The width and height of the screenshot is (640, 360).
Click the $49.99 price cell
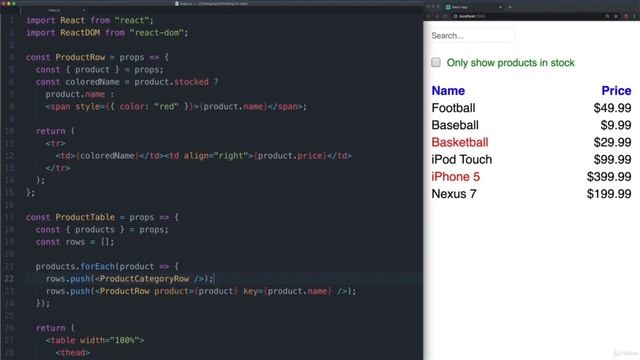coord(612,108)
